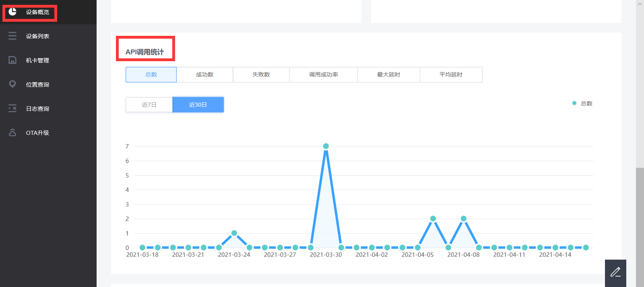The width and height of the screenshot is (644, 287).
Task: Click the 2021-04-02 axis label
Action: coord(372,255)
